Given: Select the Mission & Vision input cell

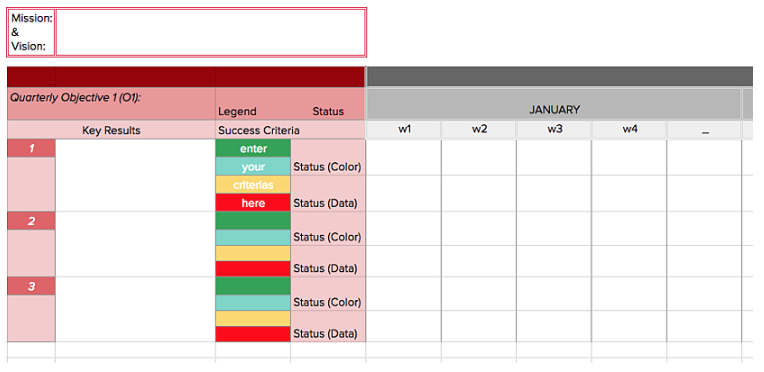Looking at the screenshot, I should click(x=210, y=32).
